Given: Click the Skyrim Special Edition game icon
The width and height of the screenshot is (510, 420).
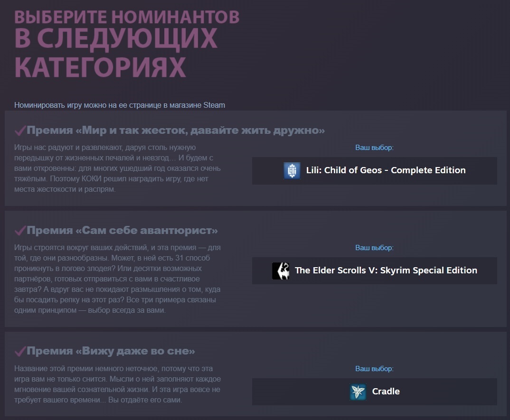Looking at the screenshot, I should pyautogui.click(x=280, y=271).
